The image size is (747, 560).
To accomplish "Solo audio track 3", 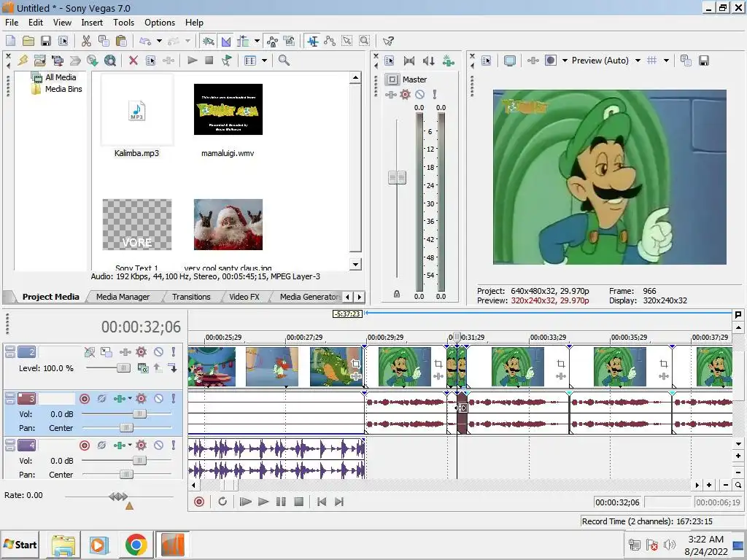I will 174,399.
